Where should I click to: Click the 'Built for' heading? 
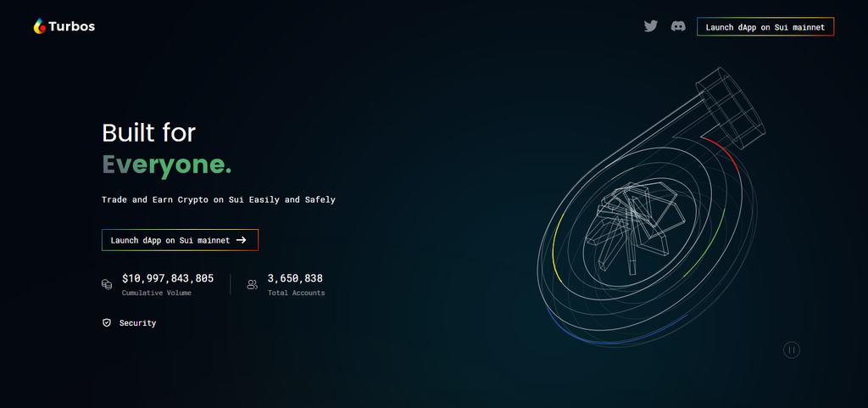point(149,133)
